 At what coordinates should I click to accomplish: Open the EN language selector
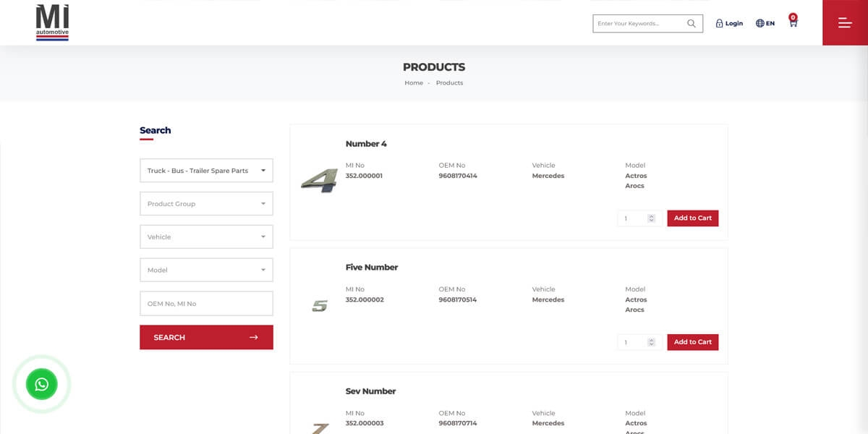click(x=765, y=23)
